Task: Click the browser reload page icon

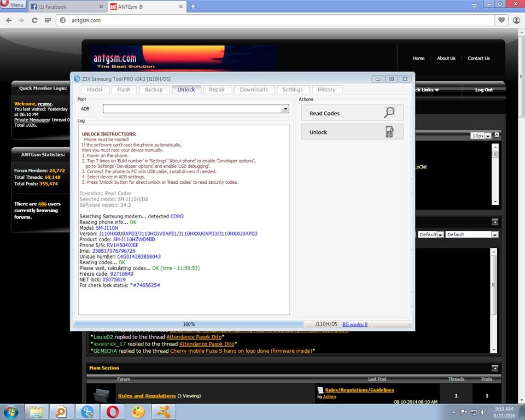Action: tap(34, 20)
